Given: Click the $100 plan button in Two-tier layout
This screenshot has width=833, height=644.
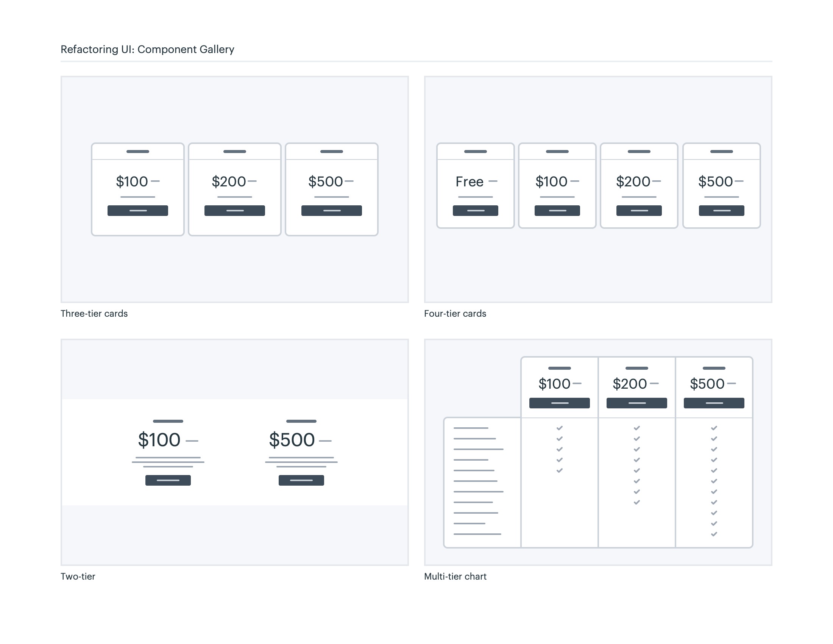Looking at the screenshot, I should coord(168,480).
